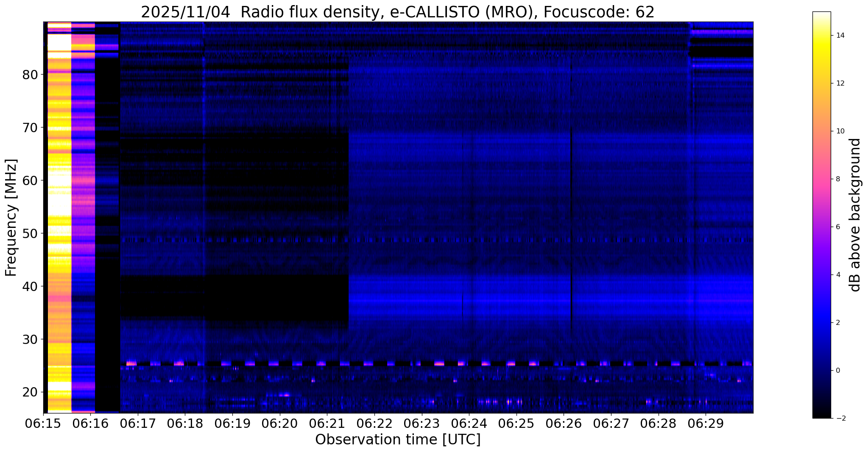868x452 pixels.
Task: Click the 06:15 time tick label
Action: click(x=43, y=424)
